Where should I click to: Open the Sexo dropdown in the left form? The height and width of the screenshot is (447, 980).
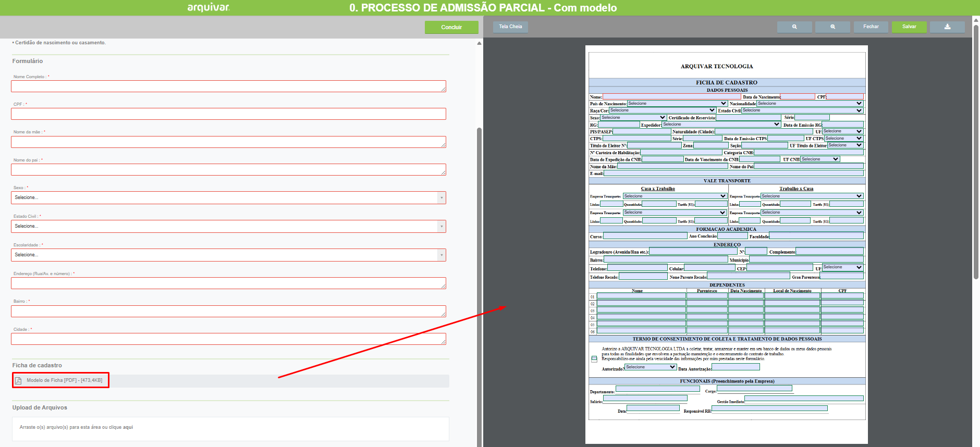click(x=228, y=197)
